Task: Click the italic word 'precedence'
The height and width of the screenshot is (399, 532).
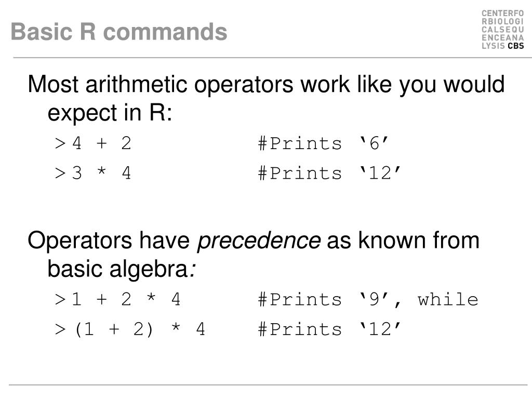Action: (259, 240)
